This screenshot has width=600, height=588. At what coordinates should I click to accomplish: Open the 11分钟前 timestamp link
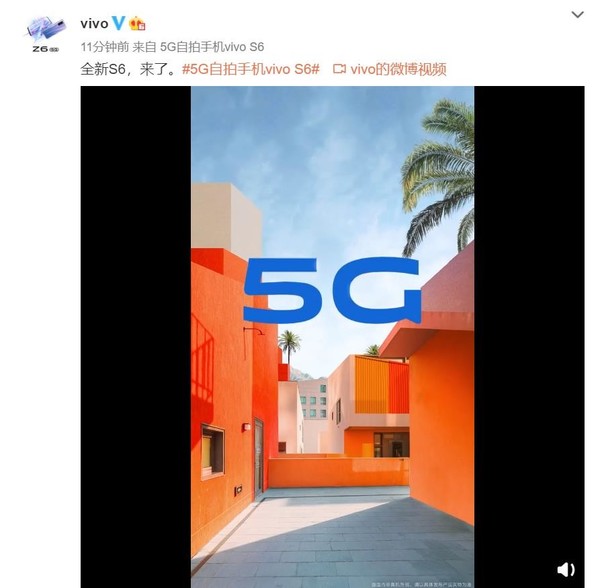click(104, 47)
